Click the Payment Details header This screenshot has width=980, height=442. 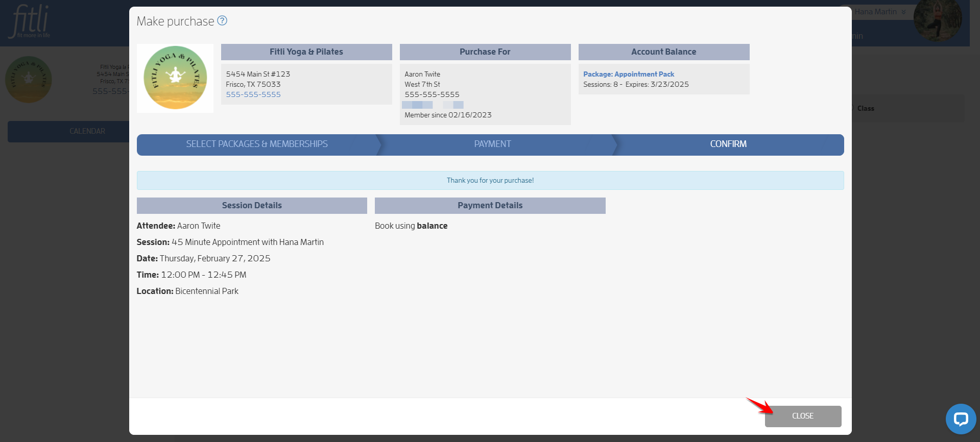pos(490,205)
